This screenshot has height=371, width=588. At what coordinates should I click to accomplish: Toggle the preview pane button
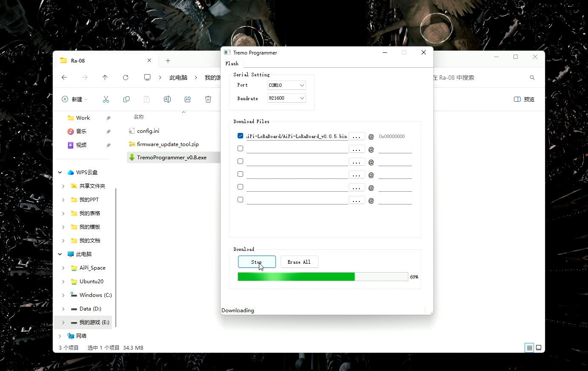[524, 99]
